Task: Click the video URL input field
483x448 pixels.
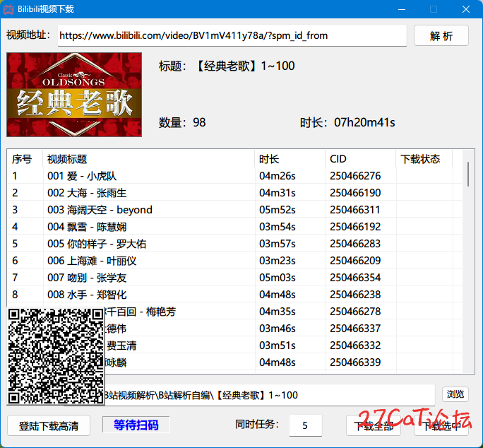Action: (x=232, y=36)
